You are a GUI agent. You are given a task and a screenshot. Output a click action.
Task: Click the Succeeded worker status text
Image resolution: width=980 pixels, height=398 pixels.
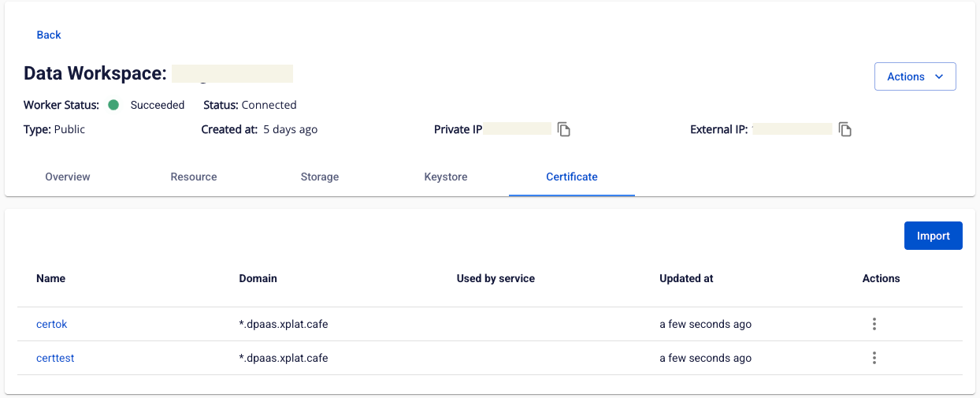point(158,105)
